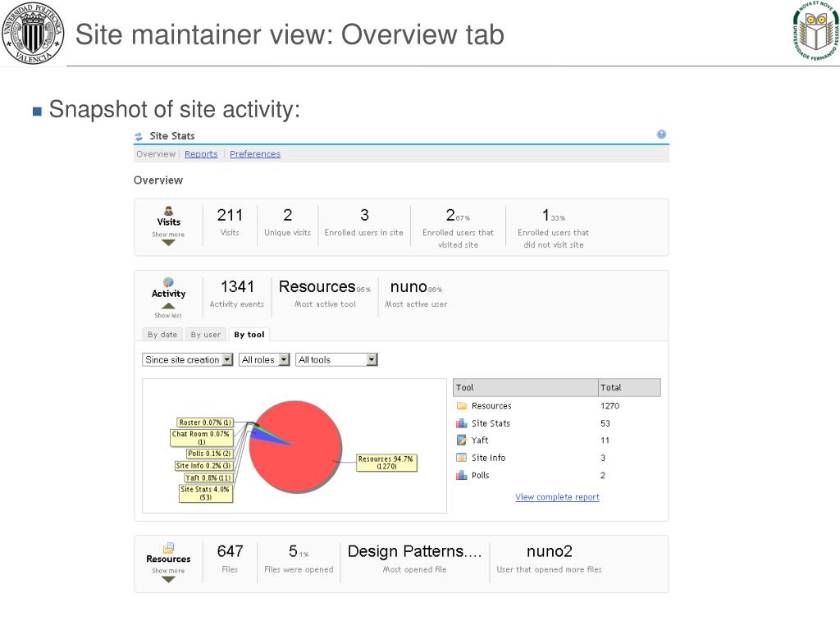Viewport: 840px width, 630px height.
Task: Click the Chat Room 0.07% chart label
Action: (202, 438)
